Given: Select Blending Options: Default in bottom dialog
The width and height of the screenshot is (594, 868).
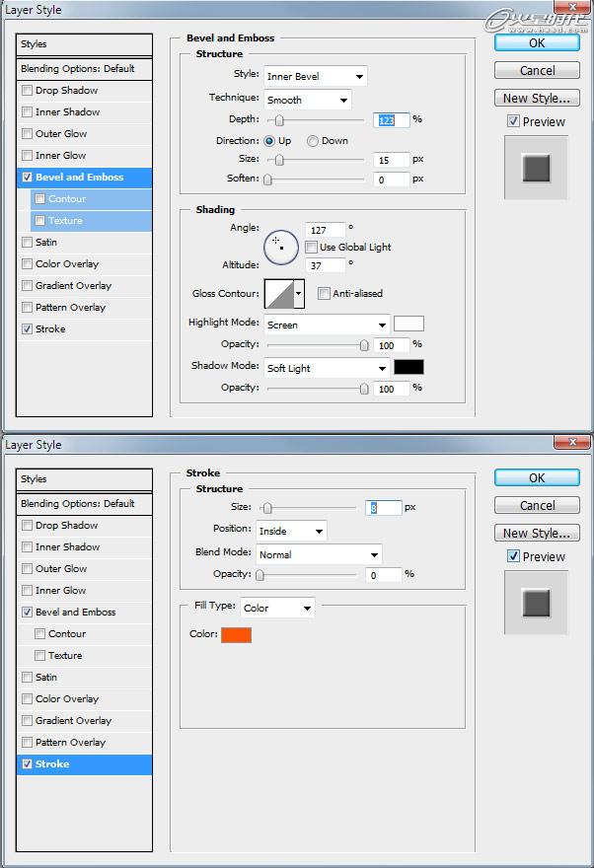Looking at the screenshot, I should (84, 504).
